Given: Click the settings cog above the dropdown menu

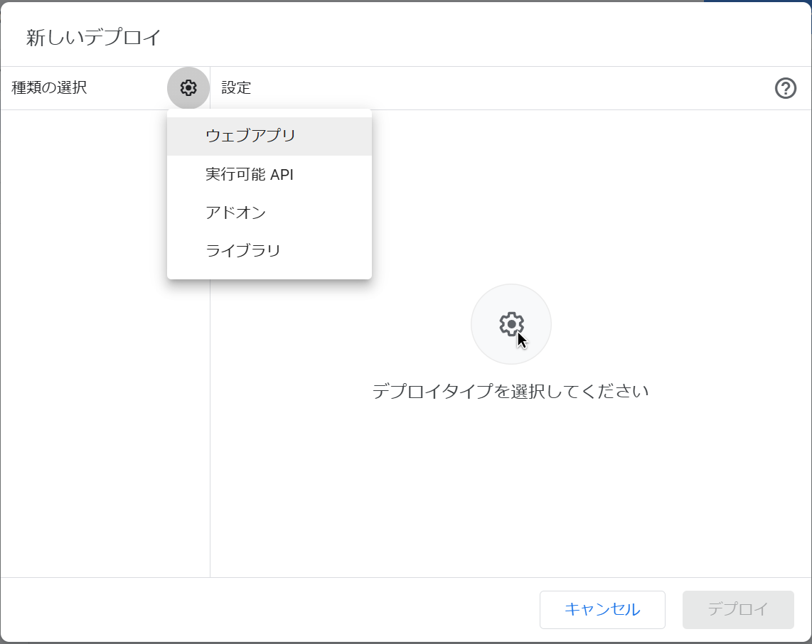Looking at the screenshot, I should coord(186,87).
